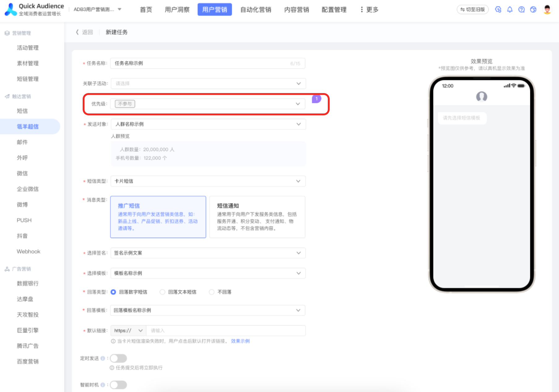The height and width of the screenshot is (392, 559).
Task: Go to Webhook in the sidebar
Action: pos(28,251)
